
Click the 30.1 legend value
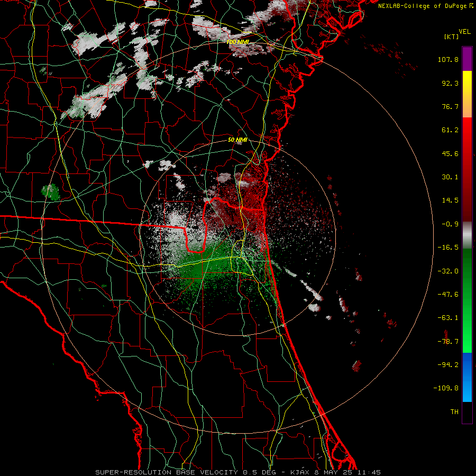coord(450,177)
